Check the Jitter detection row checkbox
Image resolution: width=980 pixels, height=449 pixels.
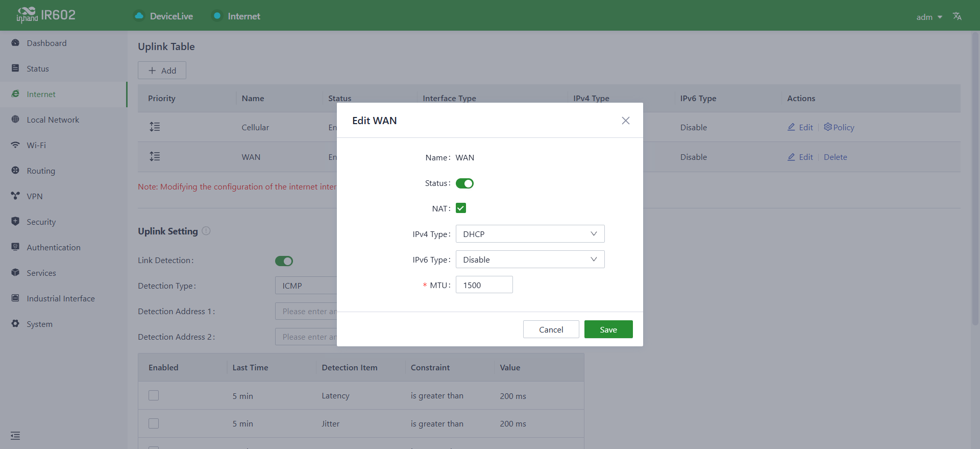point(154,423)
